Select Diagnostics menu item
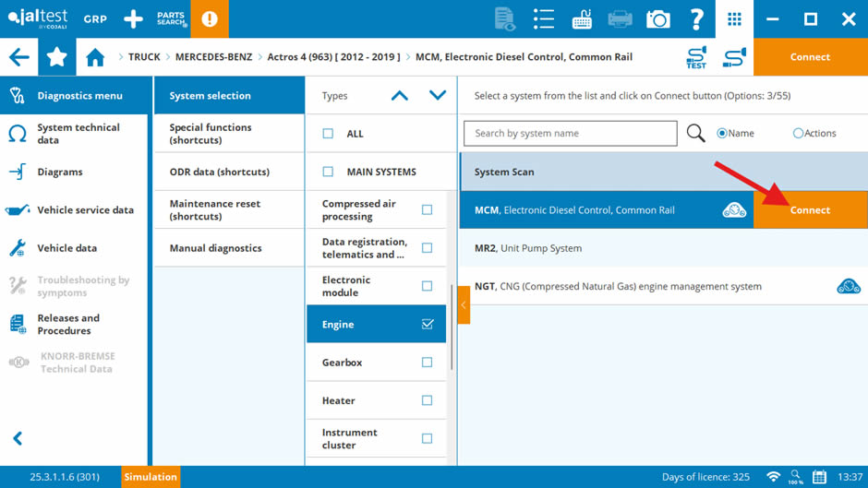This screenshot has height=488, width=868. pyautogui.click(x=75, y=96)
